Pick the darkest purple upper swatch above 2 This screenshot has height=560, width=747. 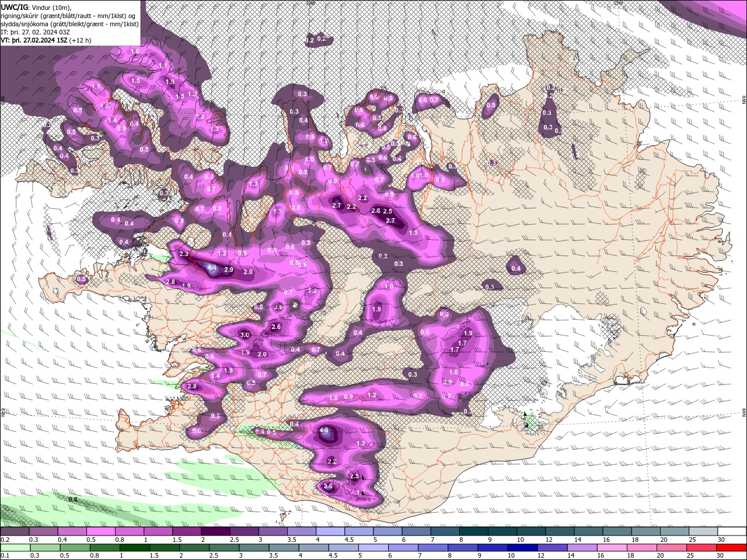215,531
